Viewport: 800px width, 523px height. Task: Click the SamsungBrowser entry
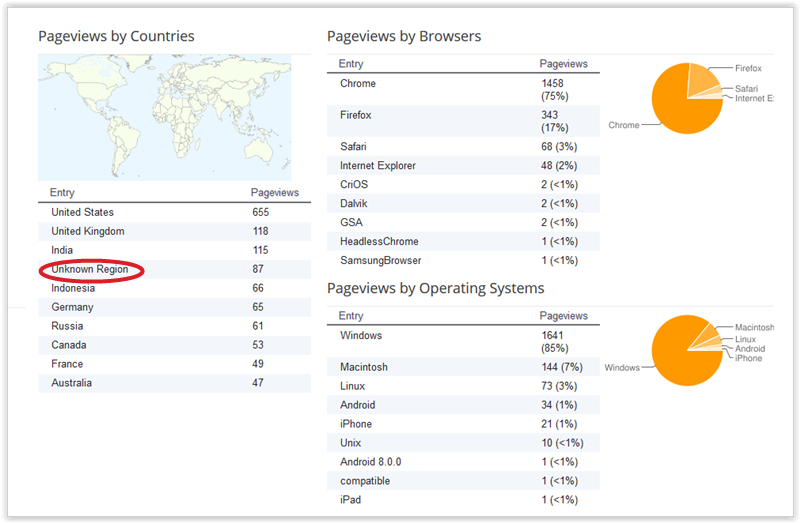coord(381,260)
